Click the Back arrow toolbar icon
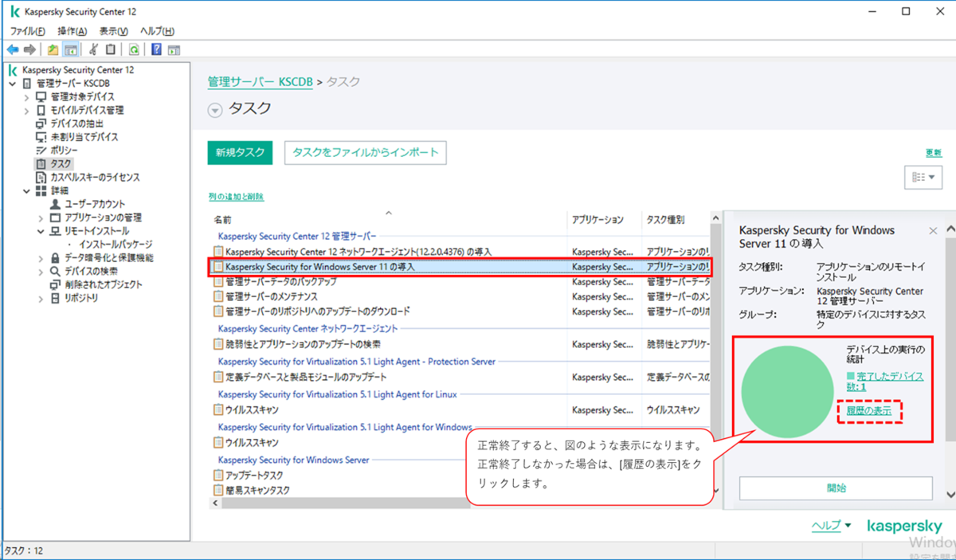The width and height of the screenshot is (956, 560). coord(12,49)
